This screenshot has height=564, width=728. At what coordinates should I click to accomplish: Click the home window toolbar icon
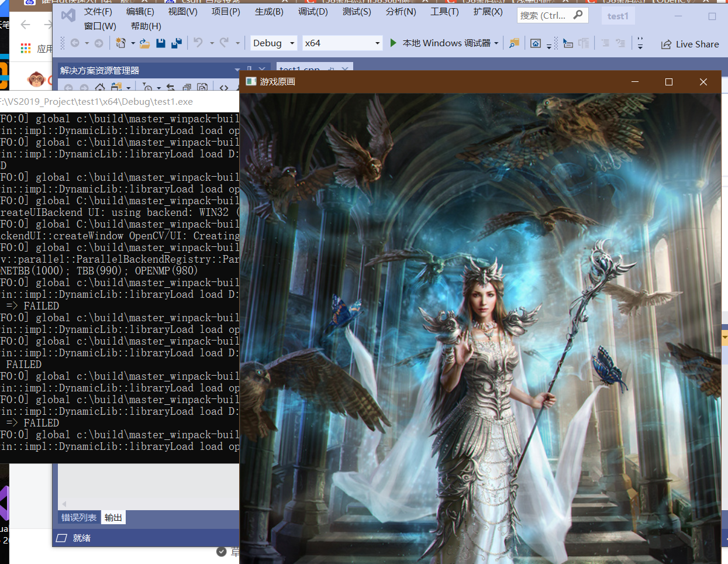coord(536,43)
